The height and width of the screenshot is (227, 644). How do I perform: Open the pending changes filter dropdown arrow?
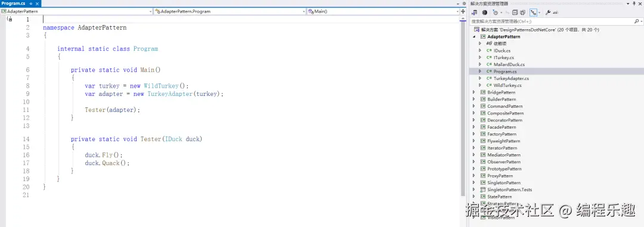501,13
